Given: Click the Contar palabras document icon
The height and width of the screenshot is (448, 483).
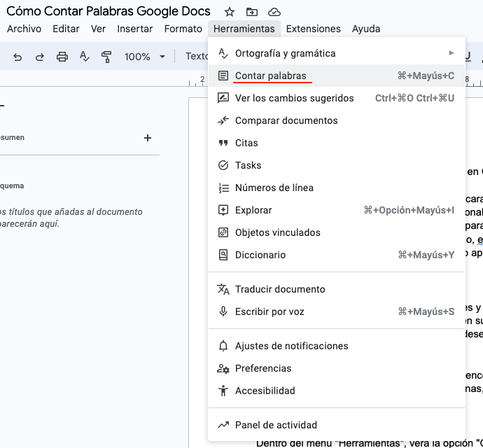Looking at the screenshot, I should [x=223, y=76].
